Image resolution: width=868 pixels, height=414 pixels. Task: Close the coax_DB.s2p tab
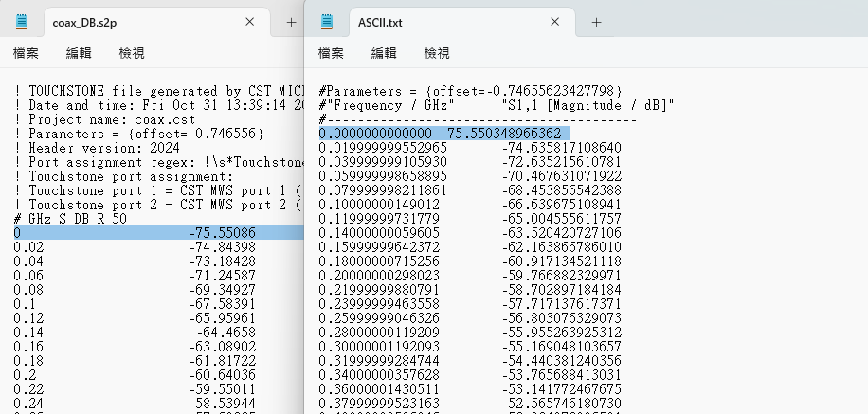pyautogui.click(x=249, y=22)
